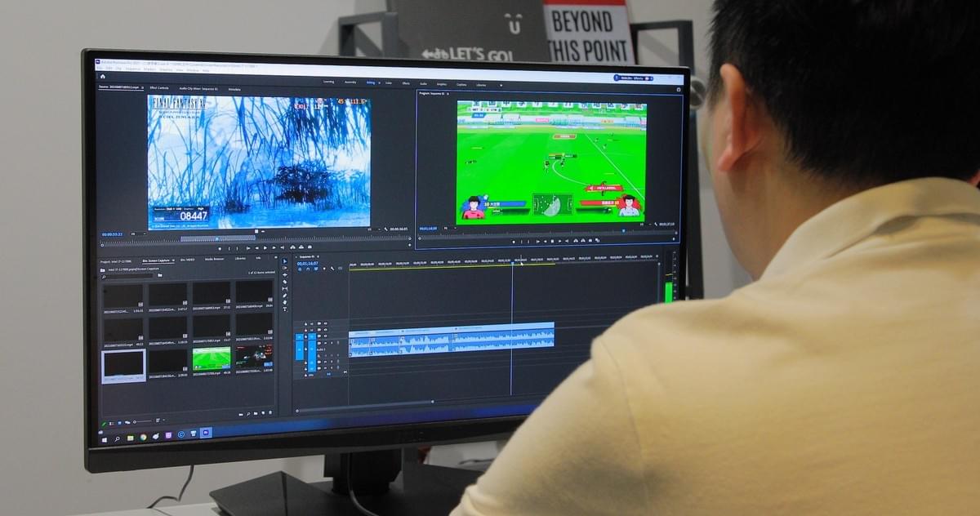Toggle the lock on the Audio 1 track
The image size is (980, 516).
[306, 349]
